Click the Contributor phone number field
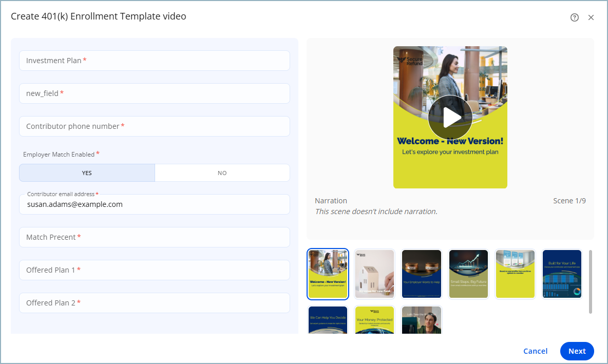The width and height of the screenshot is (608, 364). (x=154, y=126)
